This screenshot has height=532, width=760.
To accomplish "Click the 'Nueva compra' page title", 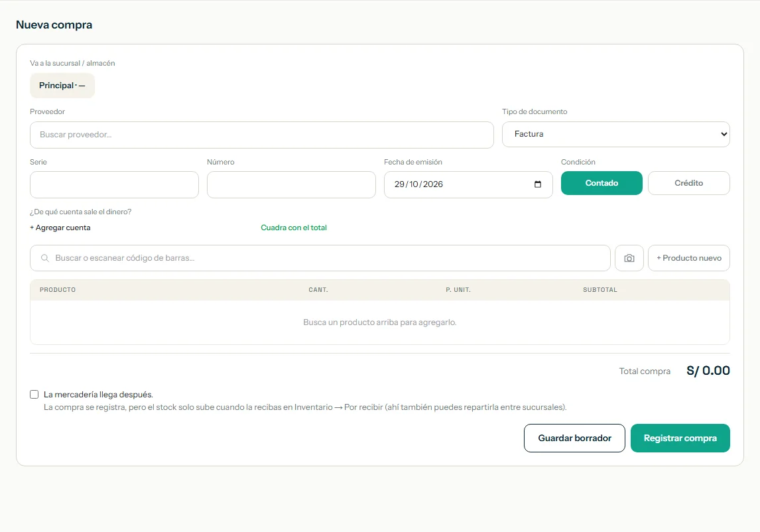I will [x=54, y=25].
